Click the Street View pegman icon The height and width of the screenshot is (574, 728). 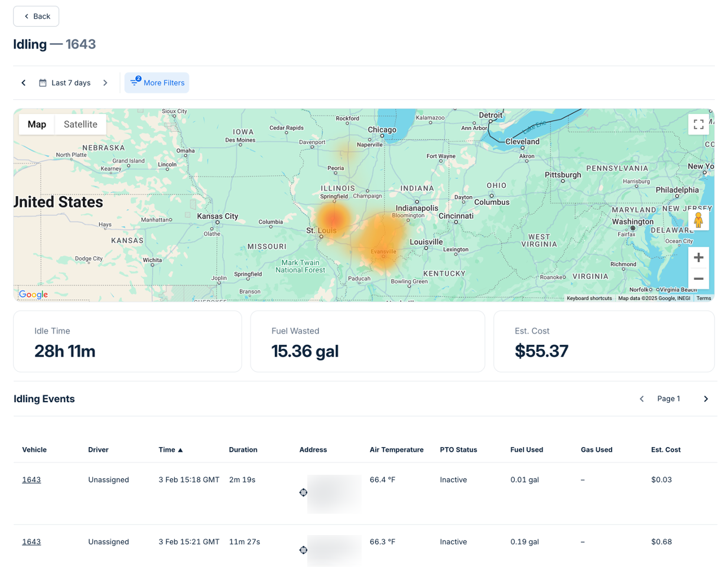click(x=698, y=220)
